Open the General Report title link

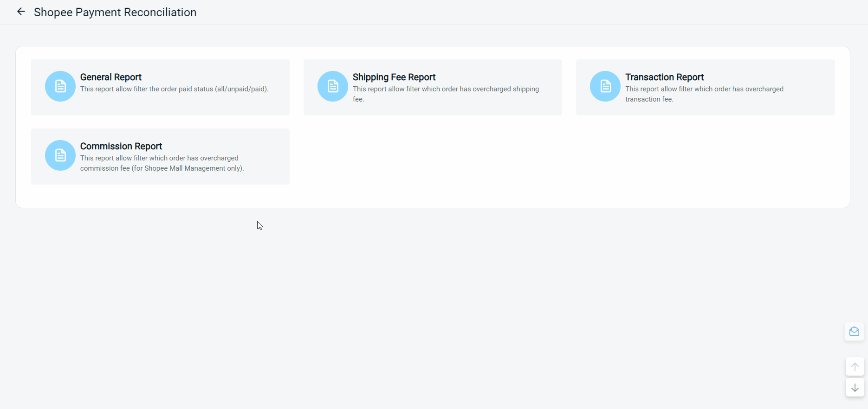pos(110,77)
